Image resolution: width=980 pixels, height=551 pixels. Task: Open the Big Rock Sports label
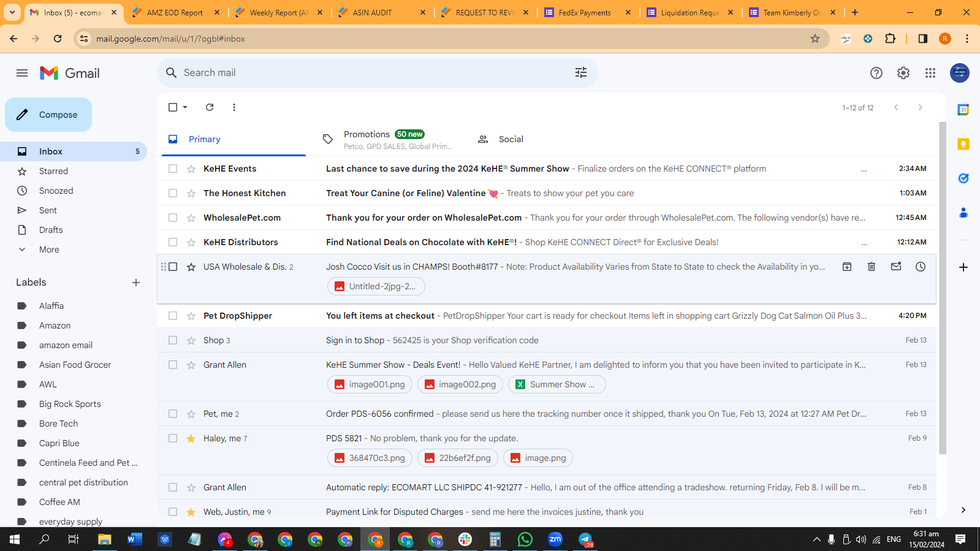point(70,404)
